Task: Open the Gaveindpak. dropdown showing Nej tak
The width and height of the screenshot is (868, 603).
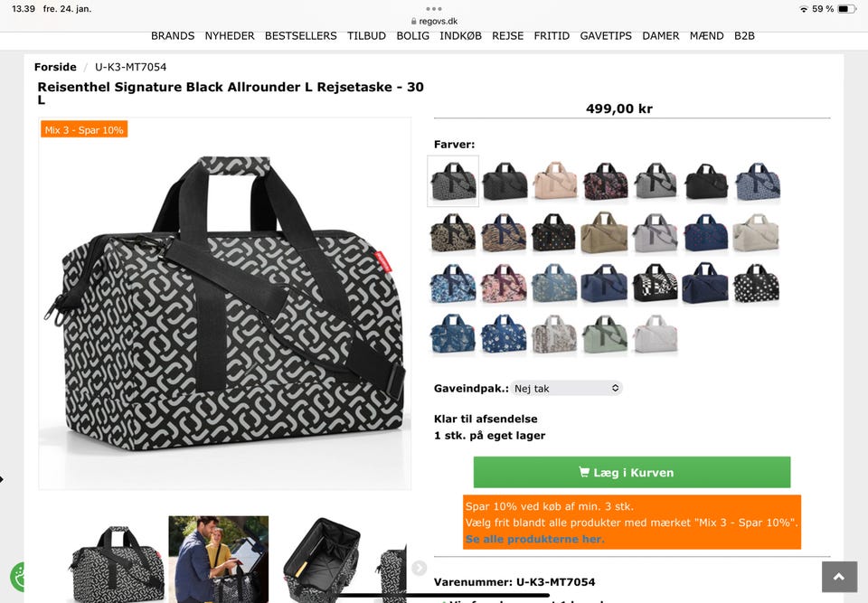Action: coord(566,388)
